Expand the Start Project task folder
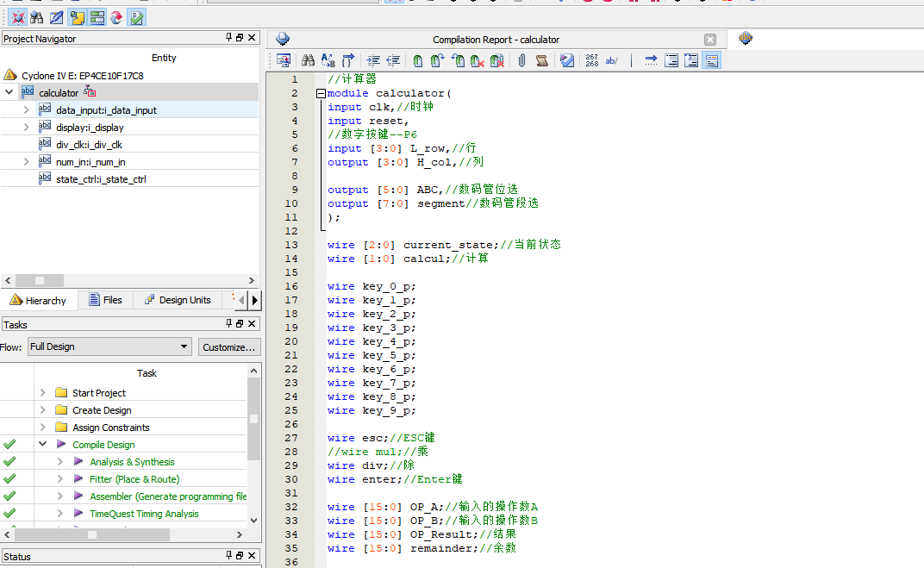924x568 pixels. pos(42,392)
